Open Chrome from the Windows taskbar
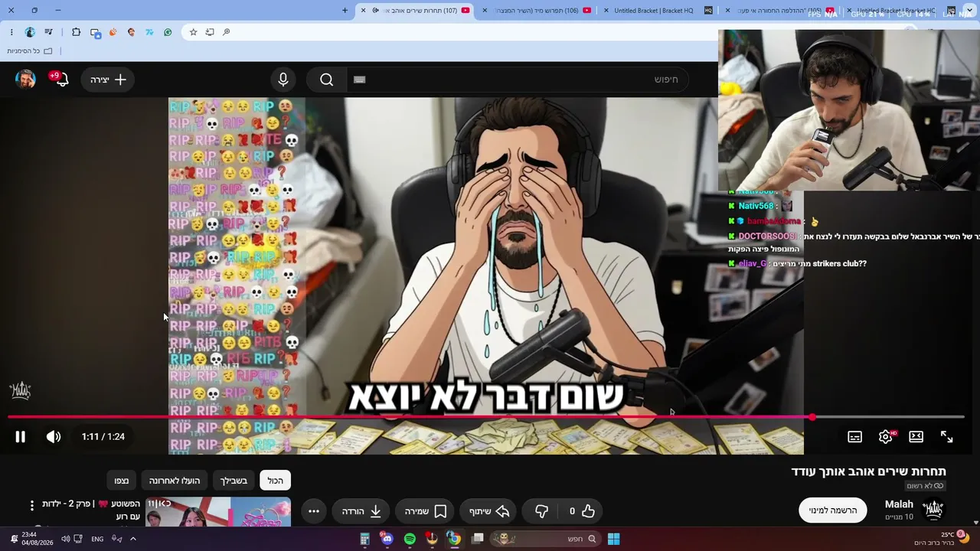The width and height of the screenshot is (980, 551). click(x=454, y=539)
